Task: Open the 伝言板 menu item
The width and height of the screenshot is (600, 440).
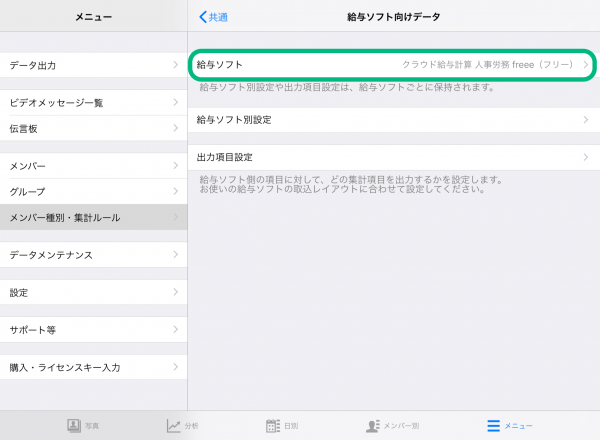Action: point(93,128)
